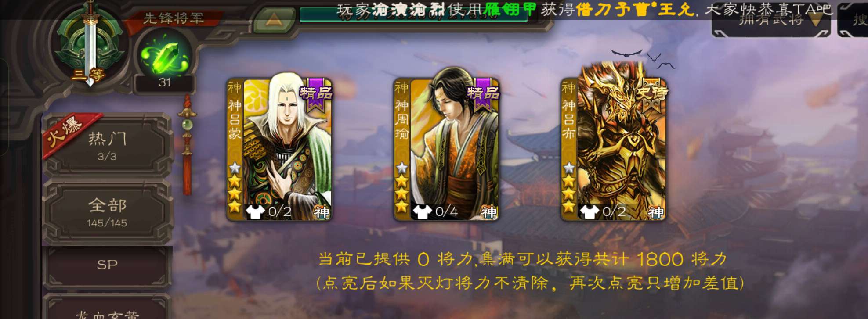Click the 将力 progress bar at top
Image resolution: width=868 pixels, height=319 pixels.
coord(413,14)
